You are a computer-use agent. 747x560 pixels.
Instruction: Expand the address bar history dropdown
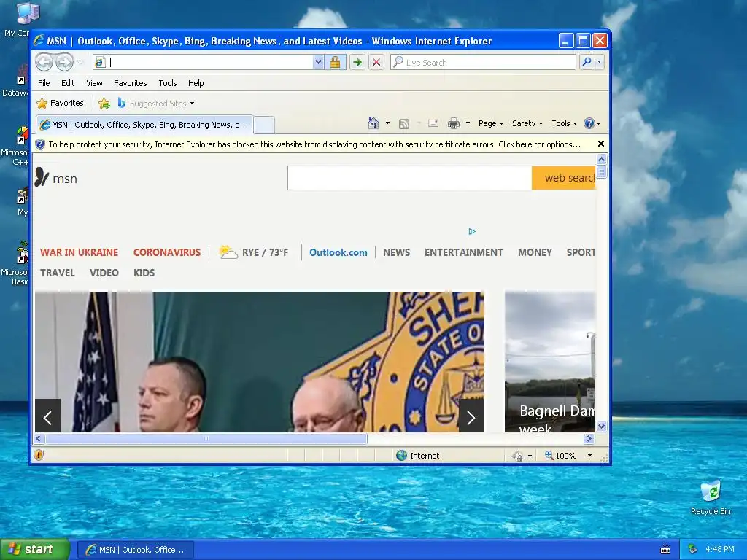[x=318, y=63]
